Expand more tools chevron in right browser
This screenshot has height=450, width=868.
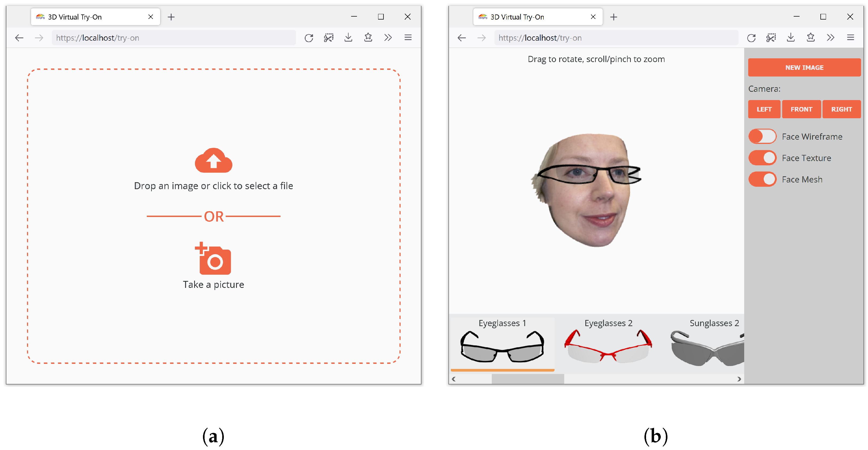[x=830, y=38]
